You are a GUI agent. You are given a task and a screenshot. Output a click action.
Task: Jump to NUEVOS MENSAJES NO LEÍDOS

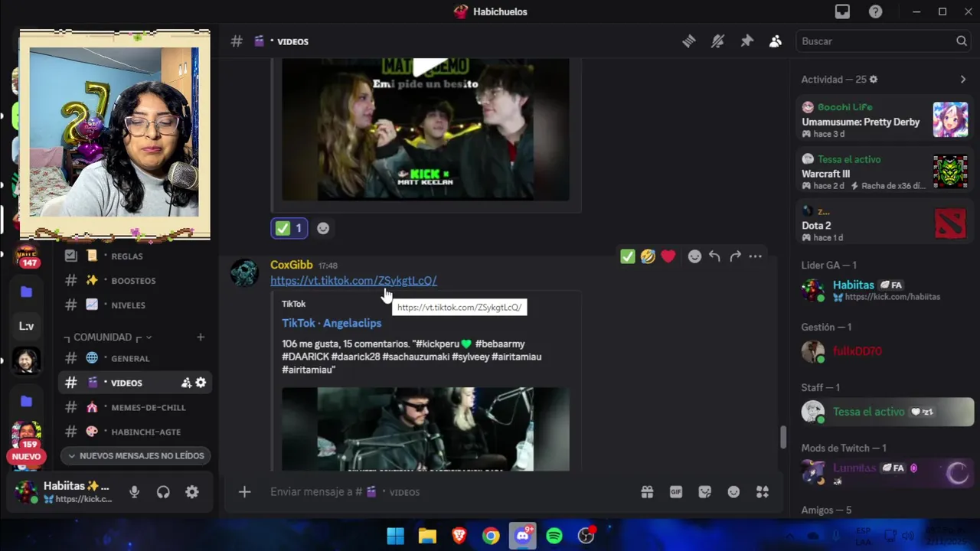pos(136,456)
